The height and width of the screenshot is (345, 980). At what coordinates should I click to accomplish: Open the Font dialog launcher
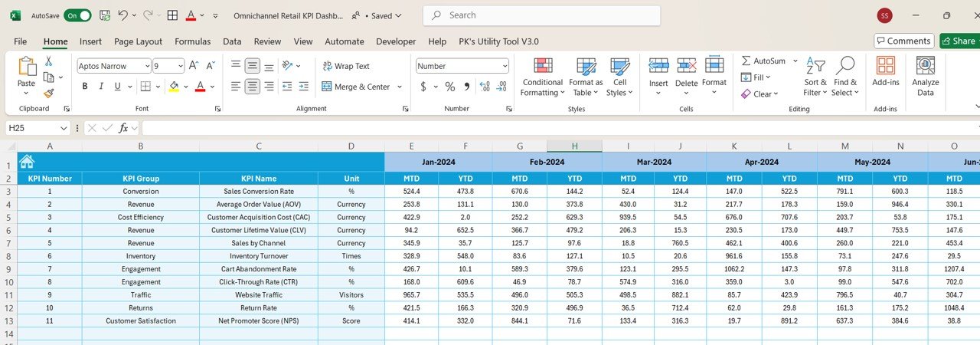tap(217, 109)
